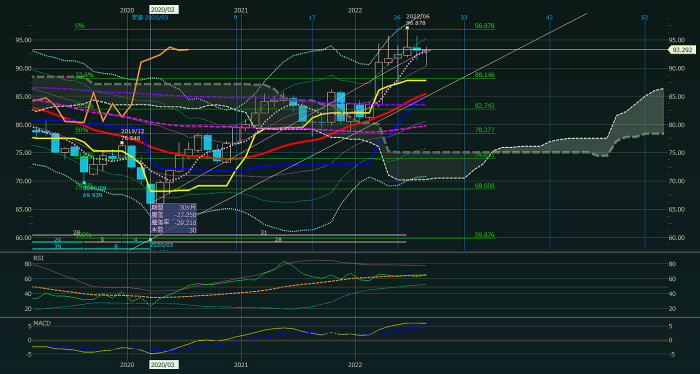The image size is (700, 374).
Task: Select the 2022/06 high marker at 96.878
Action: tap(417, 20)
